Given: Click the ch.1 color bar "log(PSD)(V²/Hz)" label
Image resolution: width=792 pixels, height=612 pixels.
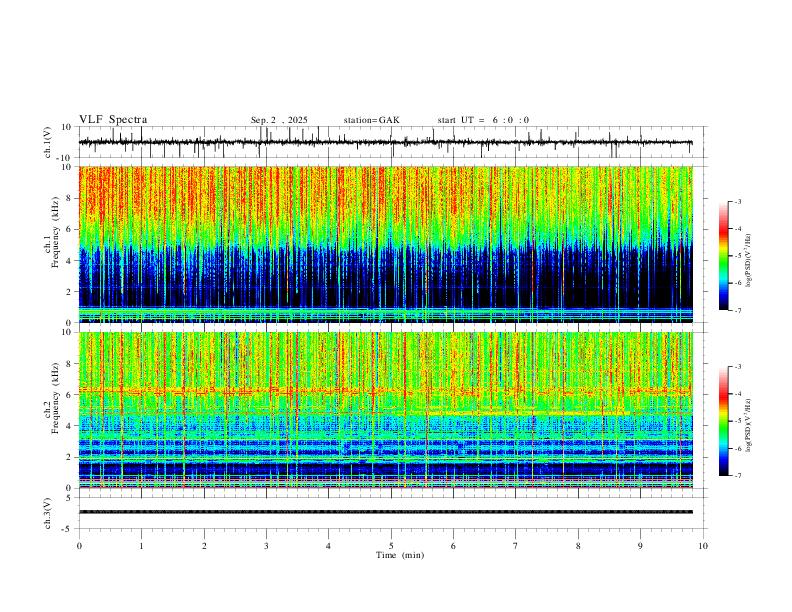Looking at the screenshot, I should click(749, 261).
